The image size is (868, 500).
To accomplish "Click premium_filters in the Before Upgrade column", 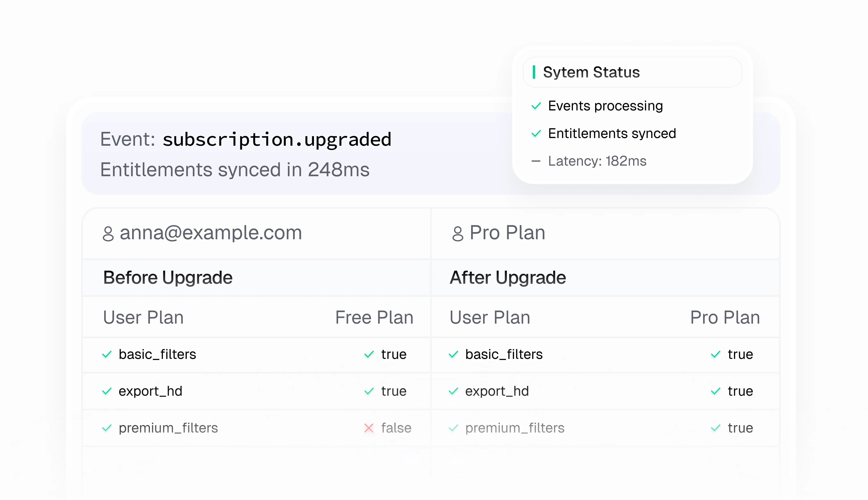I will 168,428.
